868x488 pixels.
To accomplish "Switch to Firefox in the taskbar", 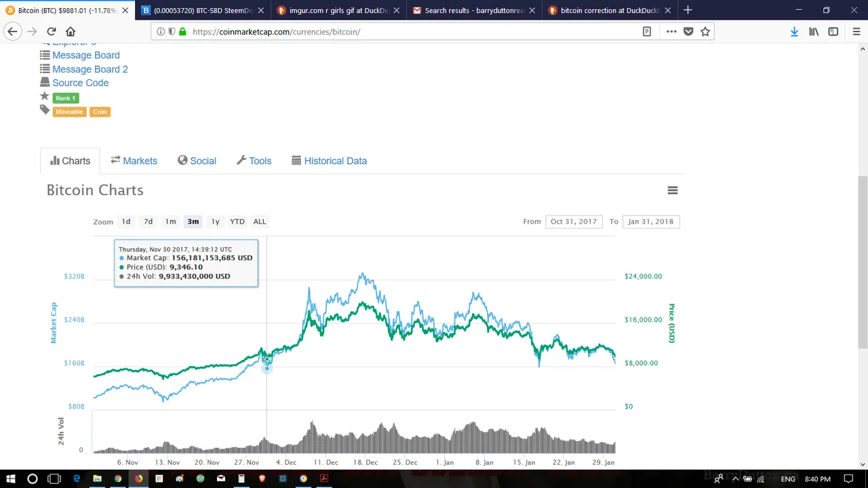I will (138, 479).
